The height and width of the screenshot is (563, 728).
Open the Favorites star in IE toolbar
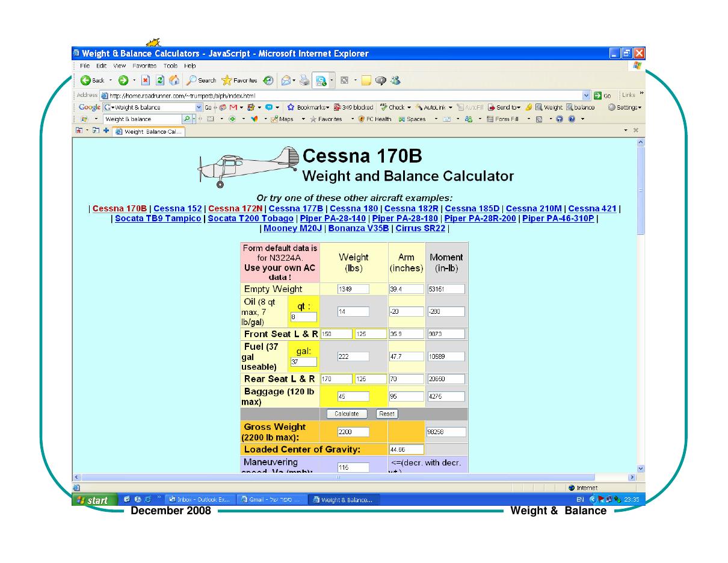(x=239, y=81)
